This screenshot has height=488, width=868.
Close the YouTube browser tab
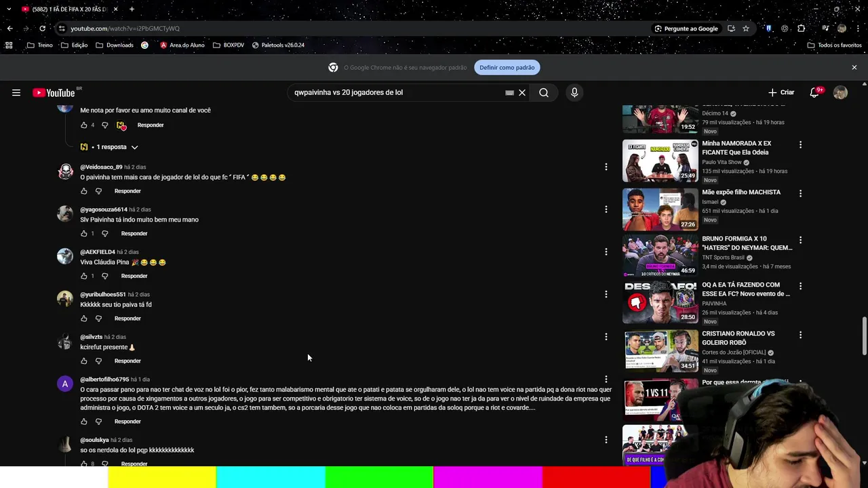click(x=115, y=9)
